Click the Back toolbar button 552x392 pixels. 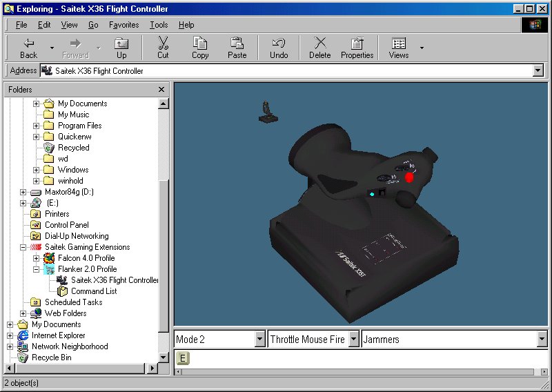click(28, 48)
